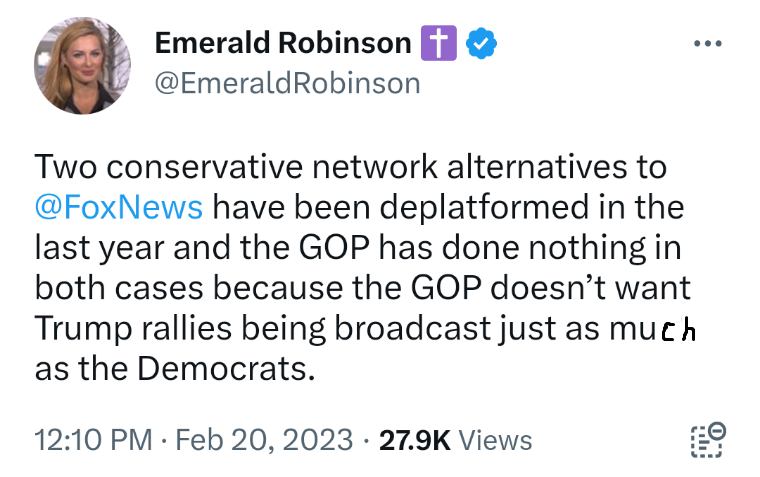760x477 pixels.
Task: Open the @EmeraldRobinson handle
Action: coord(287,82)
